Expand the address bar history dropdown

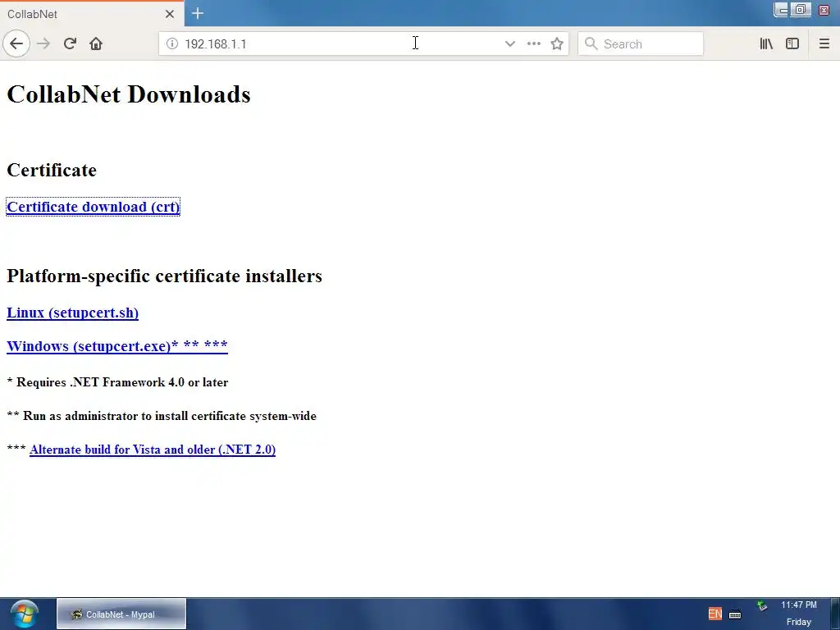tap(510, 43)
